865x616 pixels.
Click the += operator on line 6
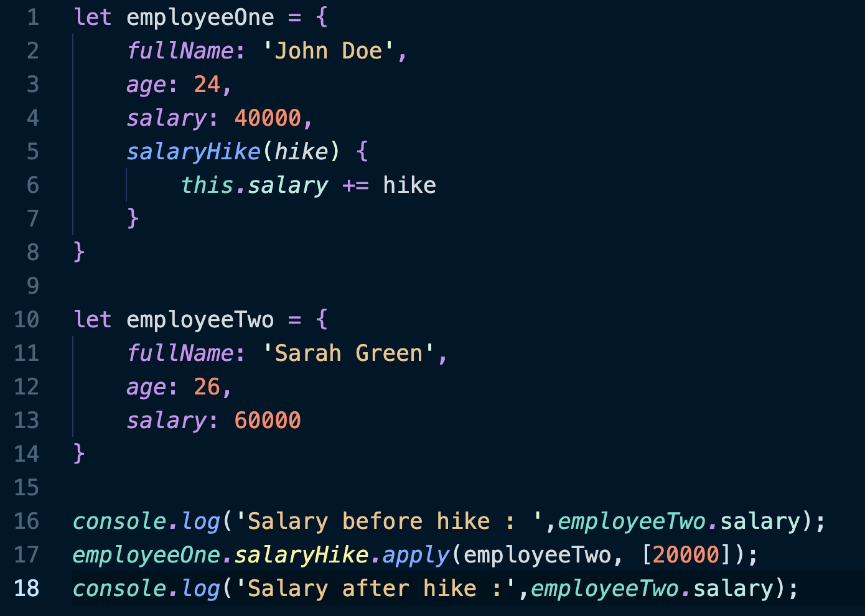click(355, 185)
